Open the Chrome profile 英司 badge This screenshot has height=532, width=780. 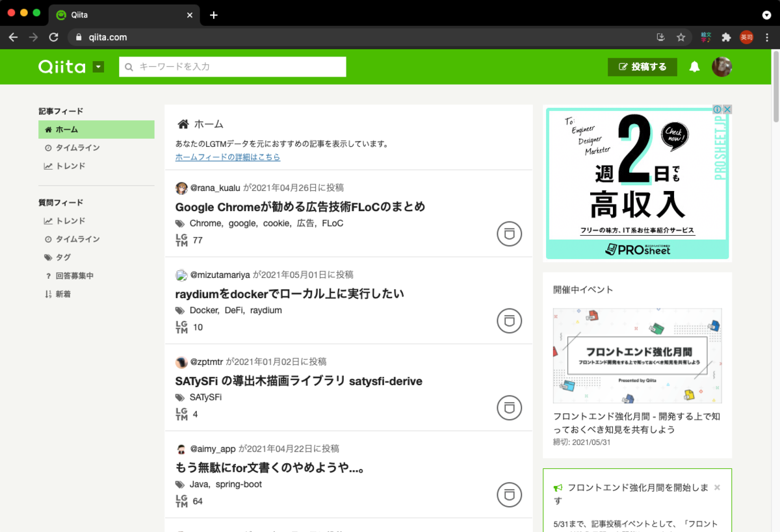click(747, 38)
